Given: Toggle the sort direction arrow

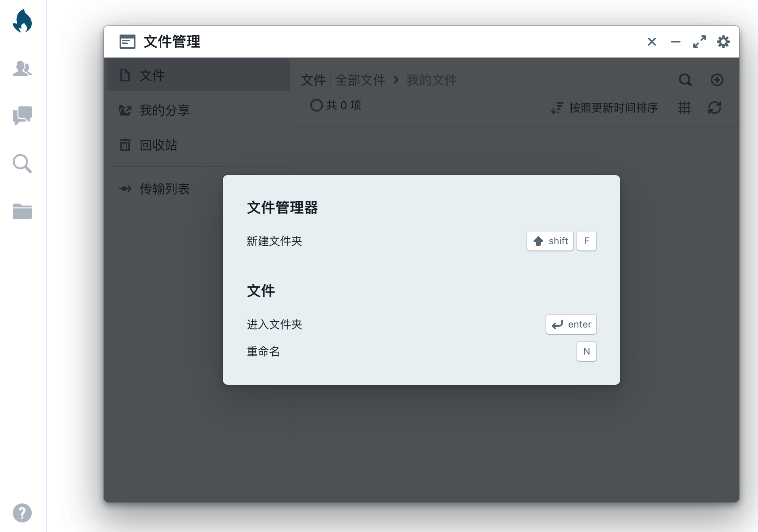Looking at the screenshot, I should click(557, 108).
